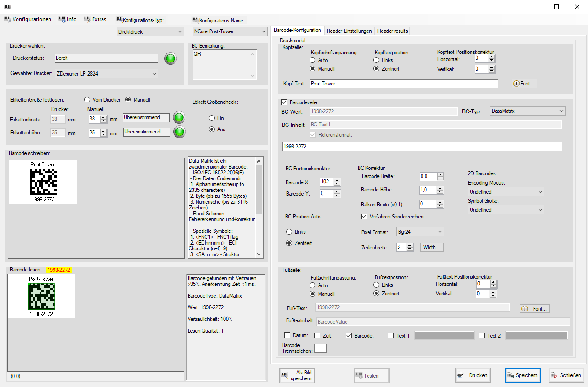Click the printer icon on Drucken button
The image size is (588, 387).
pyautogui.click(x=461, y=375)
